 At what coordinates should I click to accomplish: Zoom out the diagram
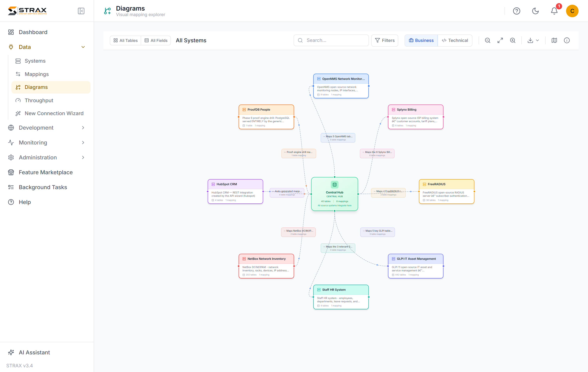tap(487, 40)
